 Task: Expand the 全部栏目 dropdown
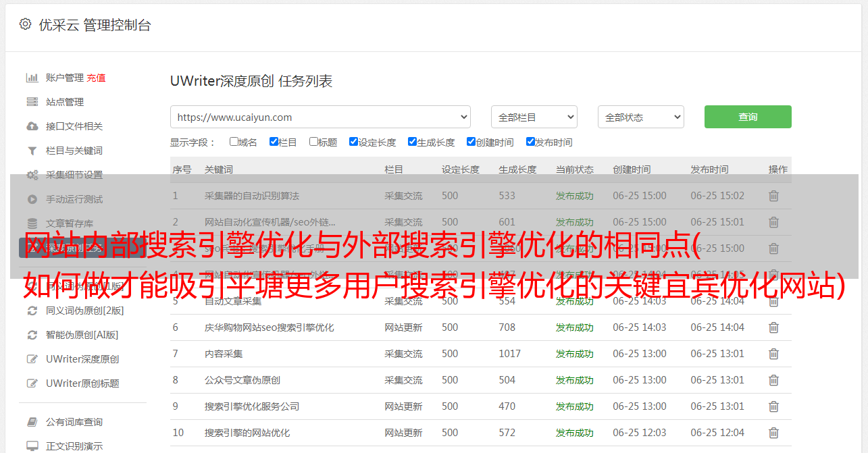[534, 117]
